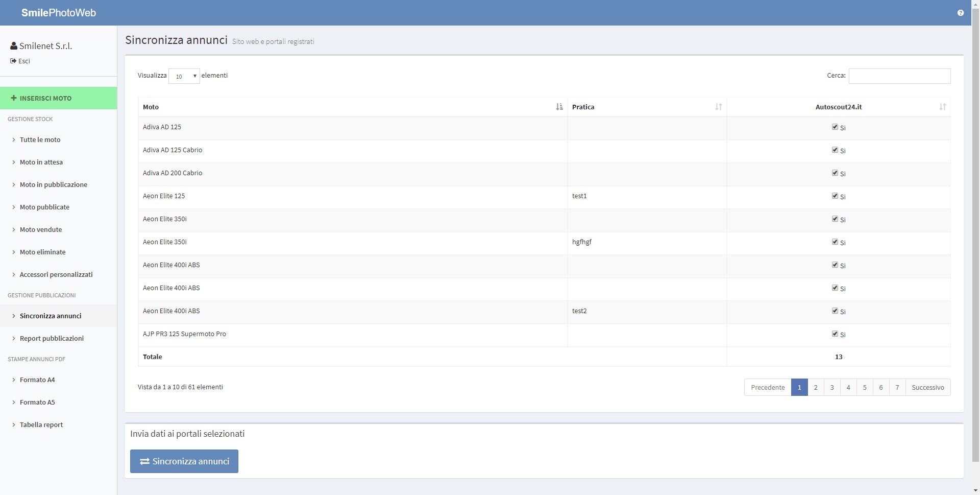The width and height of the screenshot is (980, 495).
Task: Open Formato A4 sidebar item
Action: point(58,380)
